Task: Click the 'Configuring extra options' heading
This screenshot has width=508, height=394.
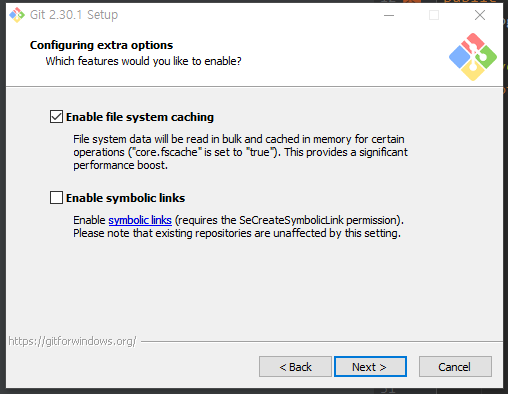Action: [x=102, y=45]
